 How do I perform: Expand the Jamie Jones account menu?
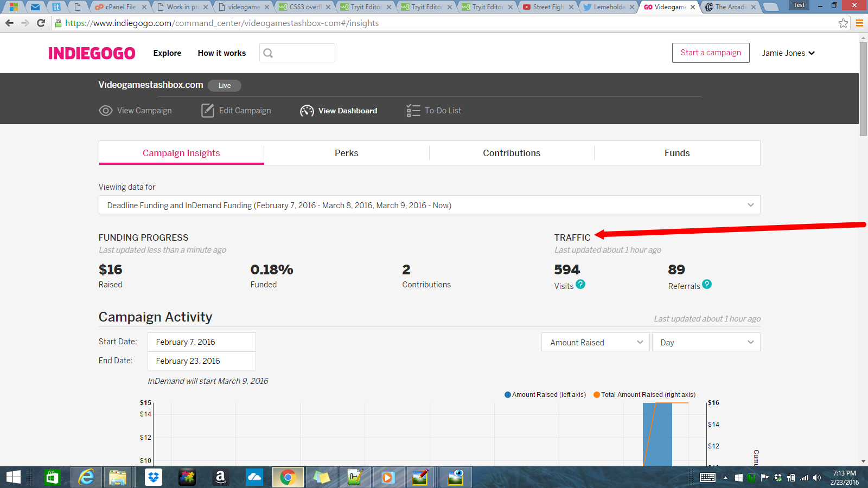[788, 53]
